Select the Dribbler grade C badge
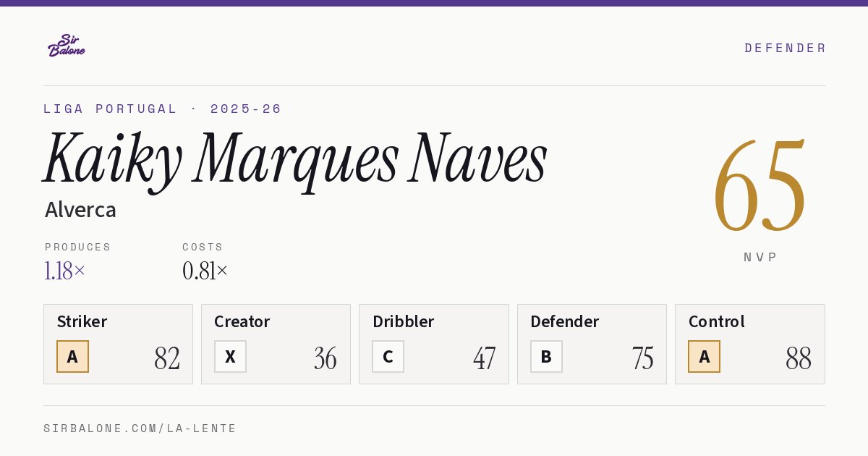 click(388, 356)
